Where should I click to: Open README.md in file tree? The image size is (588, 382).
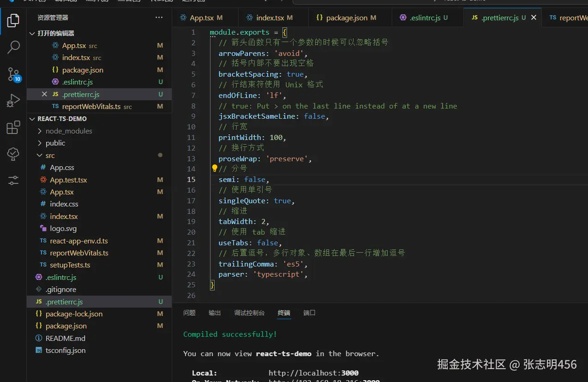coord(99,338)
